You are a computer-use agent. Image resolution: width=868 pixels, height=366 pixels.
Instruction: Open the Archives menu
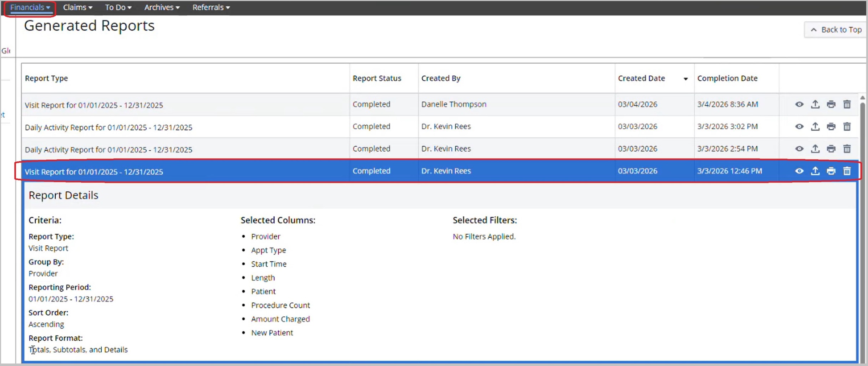click(162, 7)
